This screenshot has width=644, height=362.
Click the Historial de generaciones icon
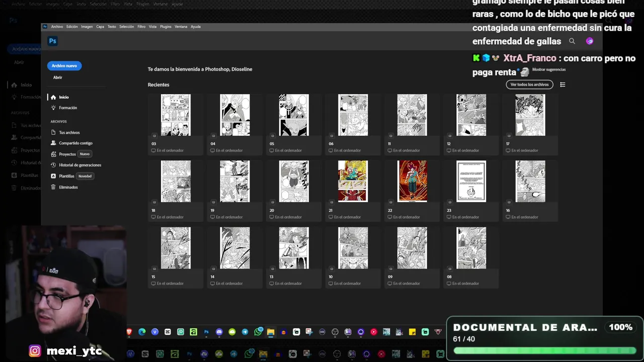(x=53, y=165)
